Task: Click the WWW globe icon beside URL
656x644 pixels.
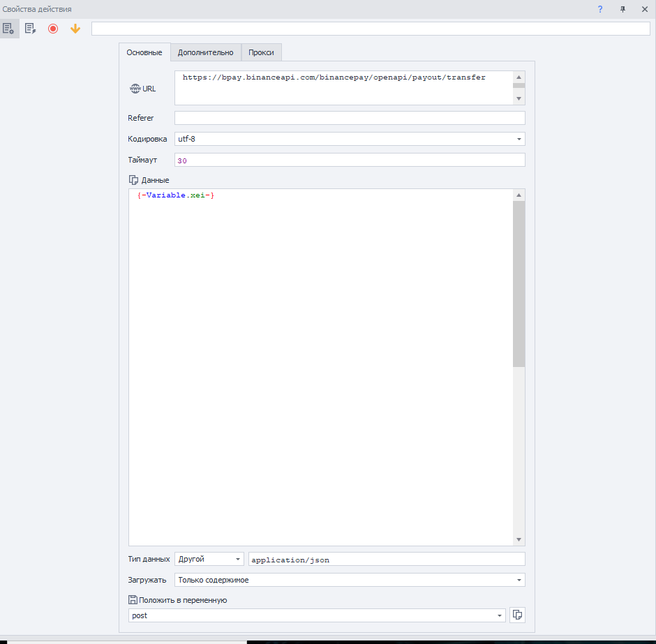Action: tap(135, 89)
